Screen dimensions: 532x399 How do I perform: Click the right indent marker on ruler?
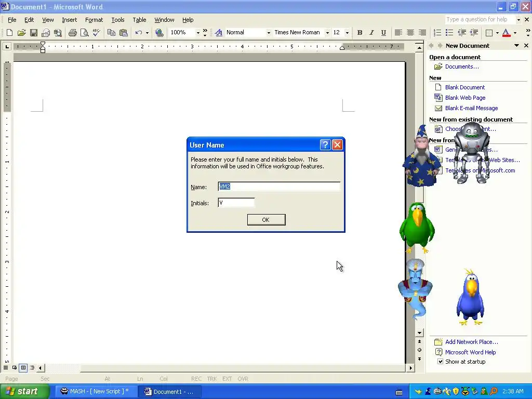342,48
